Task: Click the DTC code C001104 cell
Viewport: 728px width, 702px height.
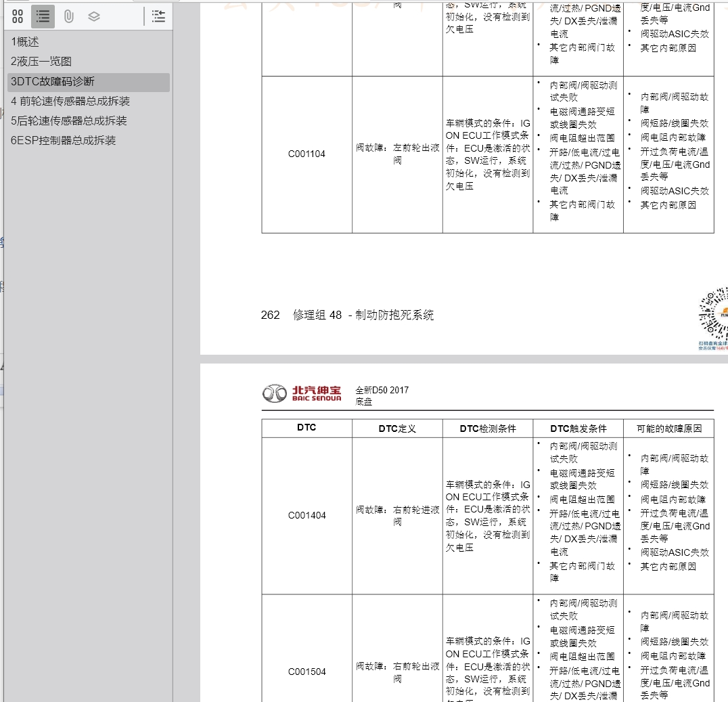Action: [x=306, y=154]
